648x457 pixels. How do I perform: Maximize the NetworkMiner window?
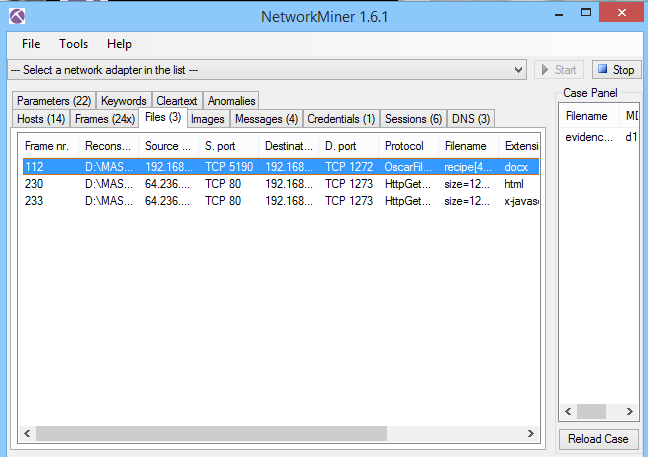coord(586,12)
